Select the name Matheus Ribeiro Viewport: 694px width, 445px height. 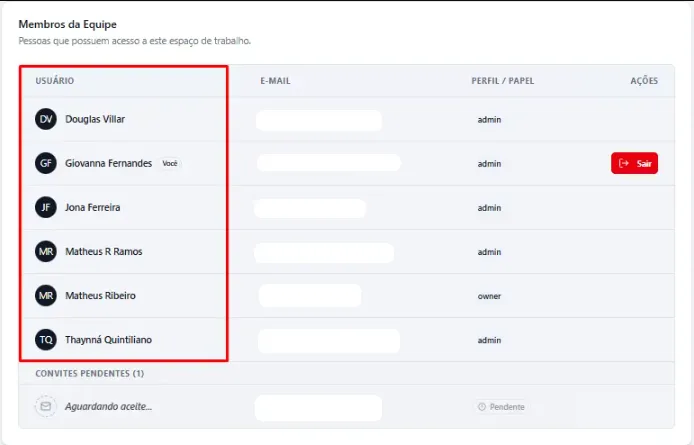(x=100, y=295)
